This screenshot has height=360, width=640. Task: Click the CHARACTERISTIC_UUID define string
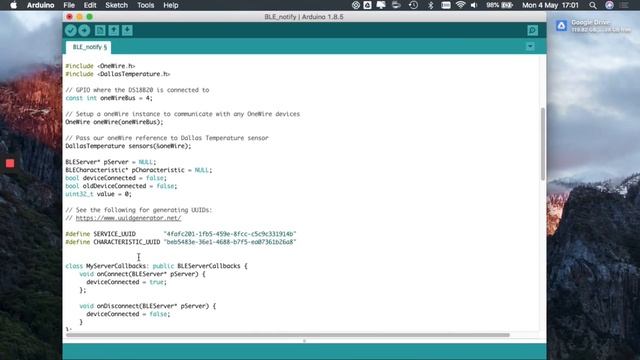[230, 242]
